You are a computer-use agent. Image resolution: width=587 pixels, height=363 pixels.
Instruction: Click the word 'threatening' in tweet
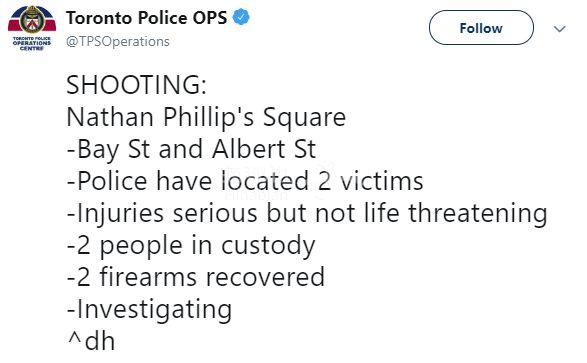pos(478,214)
